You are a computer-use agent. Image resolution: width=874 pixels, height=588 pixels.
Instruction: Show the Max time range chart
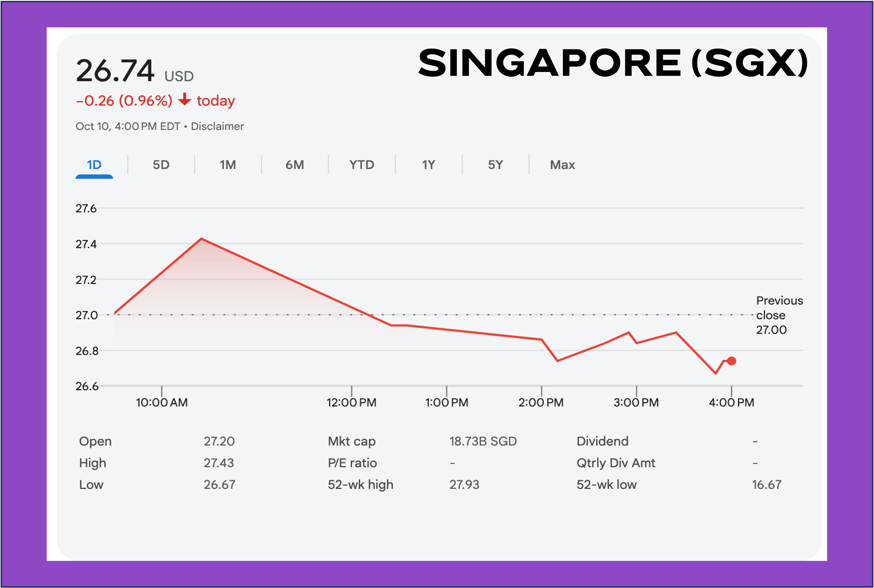coord(562,165)
